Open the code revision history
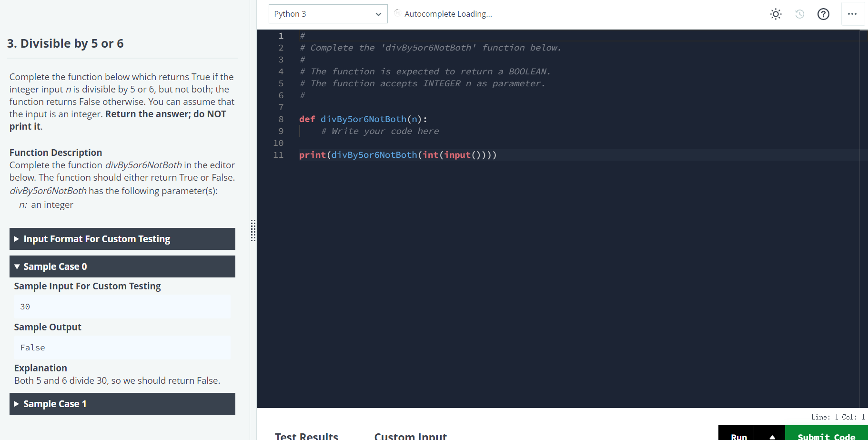 [x=799, y=14]
